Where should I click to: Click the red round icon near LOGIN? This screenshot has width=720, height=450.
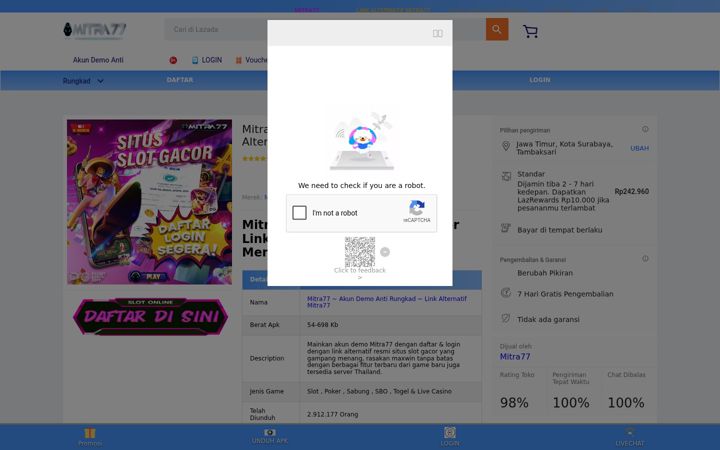click(x=173, y=60)
